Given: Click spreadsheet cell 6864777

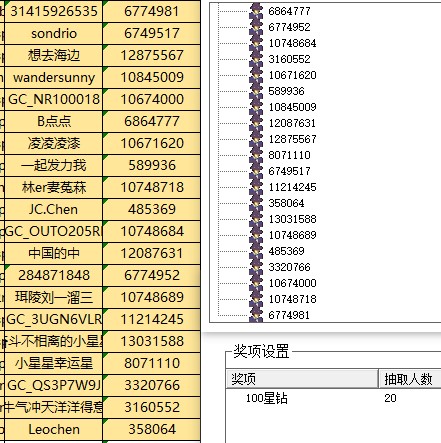Looking at the screenshot, I should [152, 121].
